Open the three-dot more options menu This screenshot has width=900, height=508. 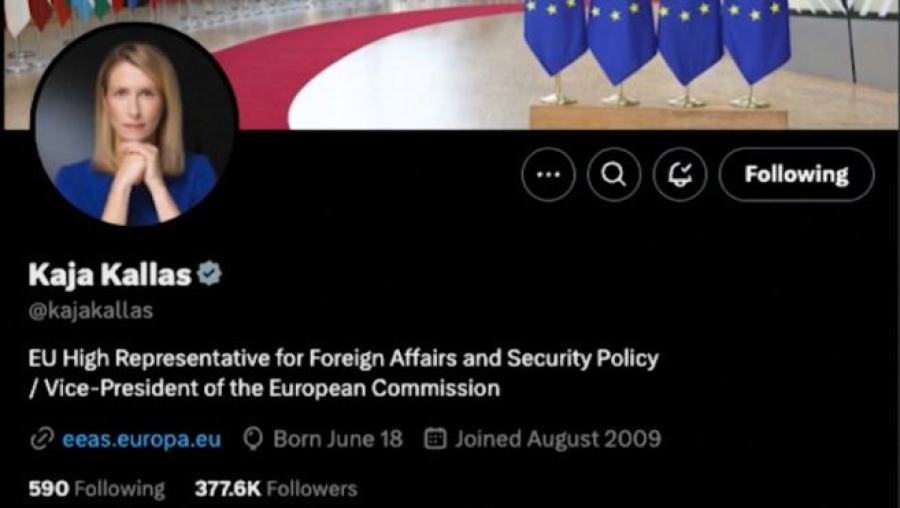coord(548,174)
